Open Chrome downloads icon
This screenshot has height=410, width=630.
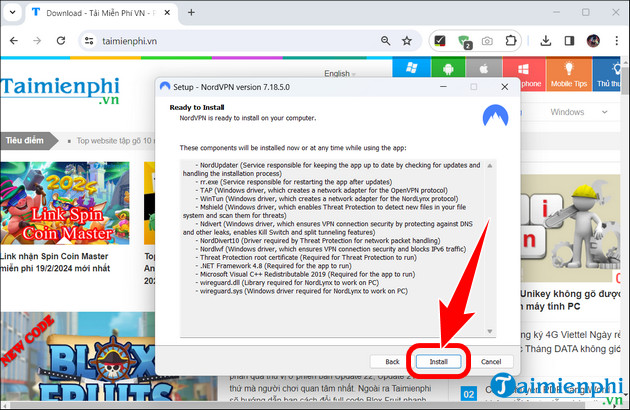tap(546, 41)
